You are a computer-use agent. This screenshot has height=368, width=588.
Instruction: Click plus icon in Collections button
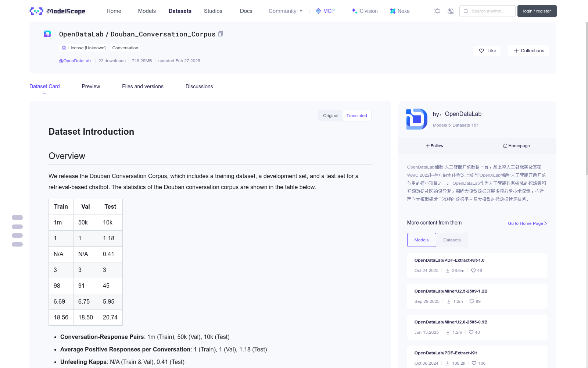516,51
